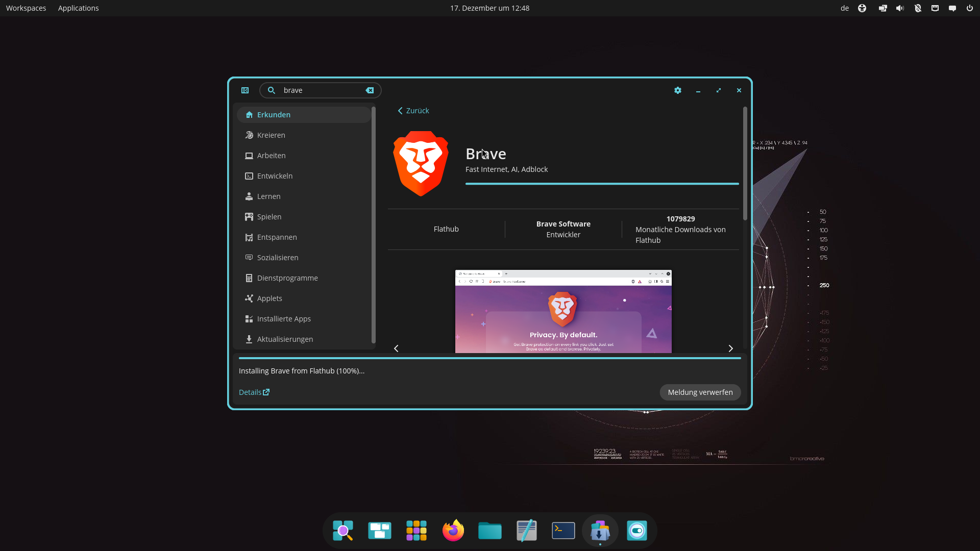
Task: Click Meldung verwerfen button
Action: (700, 392)
